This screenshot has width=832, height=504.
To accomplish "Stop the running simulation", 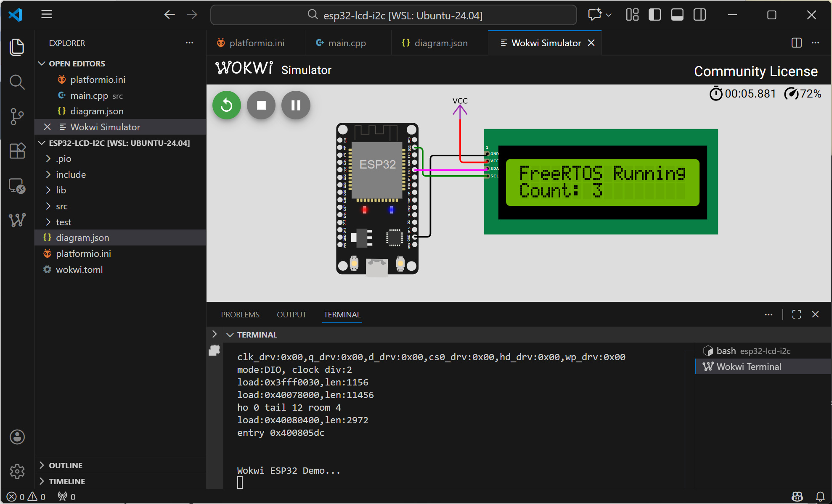I will point(261,105).
